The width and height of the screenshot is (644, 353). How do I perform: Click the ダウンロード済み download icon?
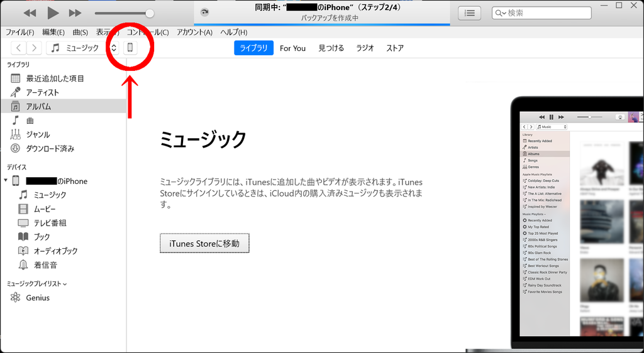(x=16, y=148)
